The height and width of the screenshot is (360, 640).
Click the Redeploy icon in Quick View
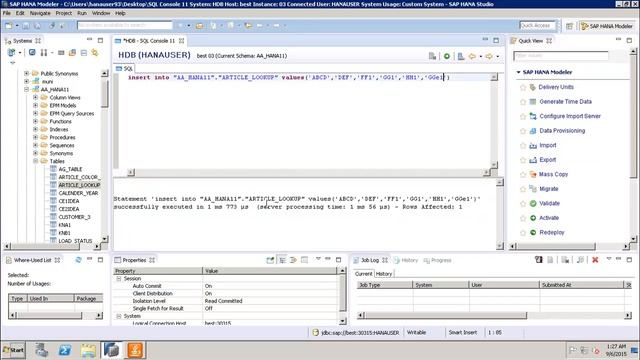click(533, 232)
